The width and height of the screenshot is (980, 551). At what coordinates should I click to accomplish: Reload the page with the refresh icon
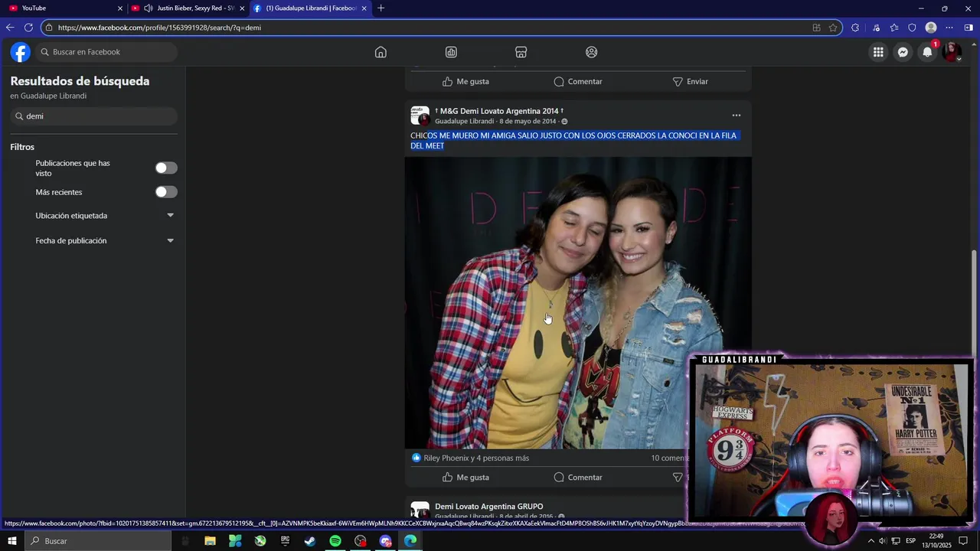28,28
